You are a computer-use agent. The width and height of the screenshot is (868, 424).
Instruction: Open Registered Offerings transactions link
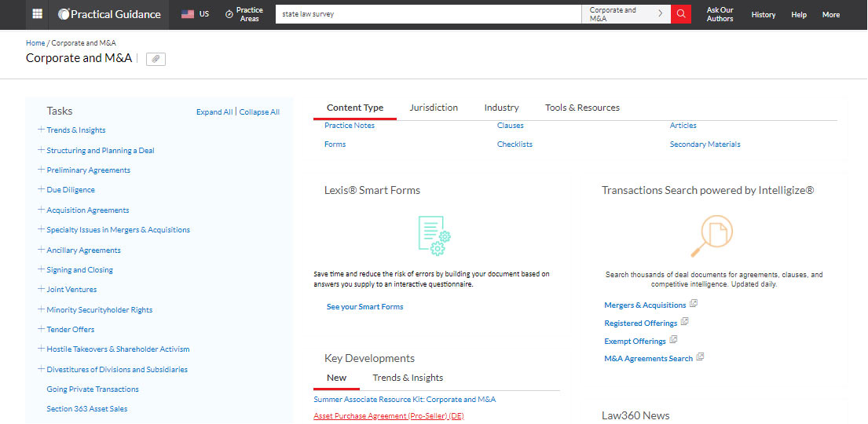coord(640,323)
